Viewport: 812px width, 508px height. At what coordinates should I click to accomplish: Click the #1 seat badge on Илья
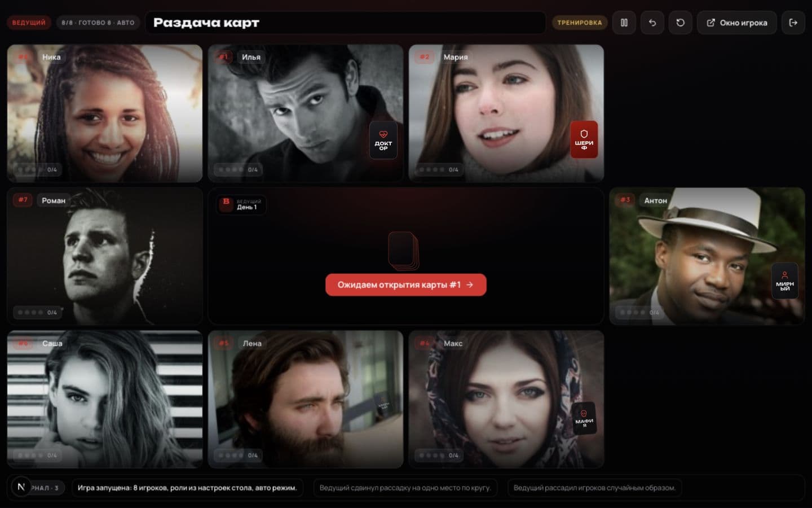[224, 57]
